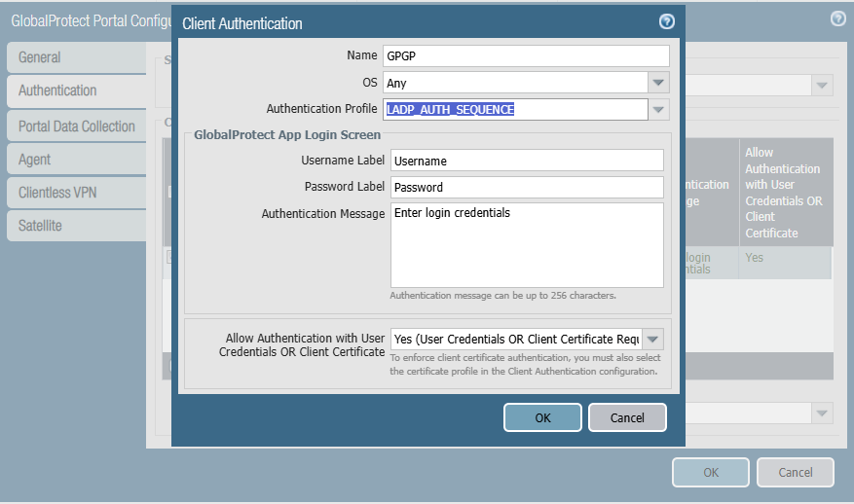Confirm Client Authentication with OK
This screenshot has height=504, width=854.
click(x=542, y=417)
